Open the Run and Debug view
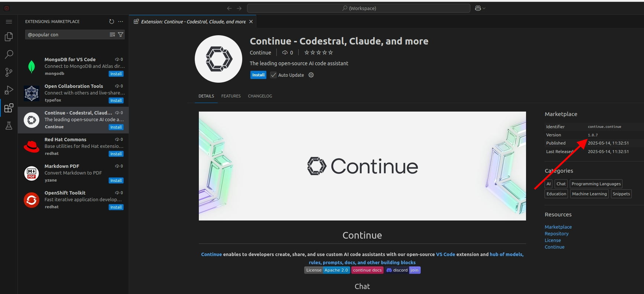Image resolution: width=644 pixels, height=294 pixels. (9, 90)
